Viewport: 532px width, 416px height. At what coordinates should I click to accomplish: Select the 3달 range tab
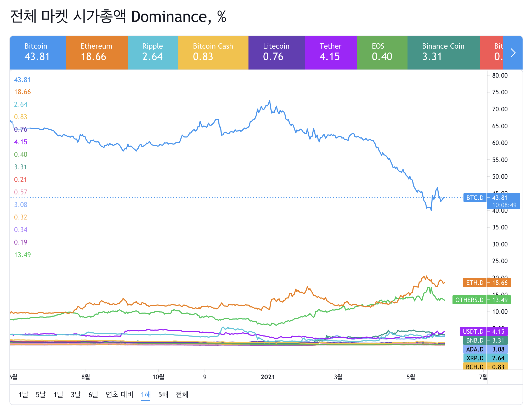pos(76,394)
